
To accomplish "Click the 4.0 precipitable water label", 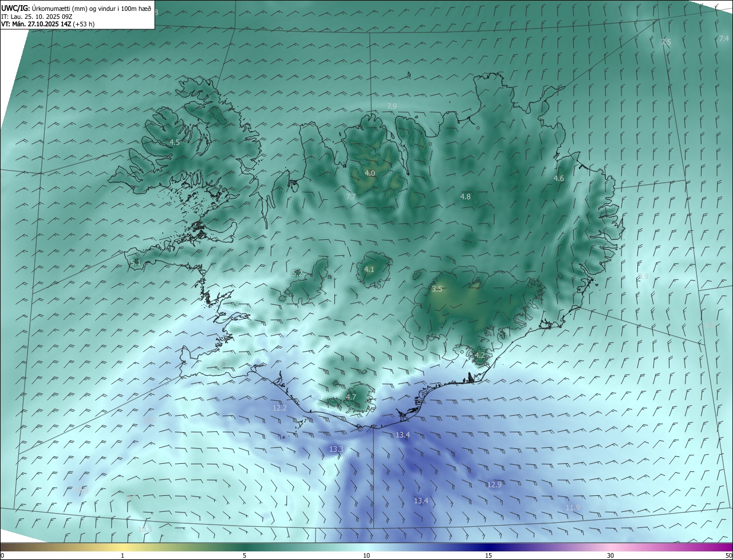I will pyautogui.click(x=370, y=173).
